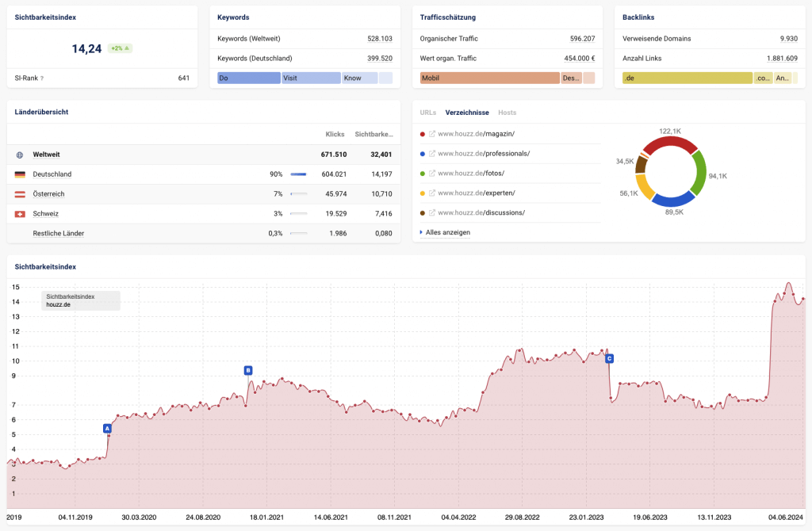Switch to the Hosts tab
This screenshot has height=531, width=812.
click(x=507, y=113)
